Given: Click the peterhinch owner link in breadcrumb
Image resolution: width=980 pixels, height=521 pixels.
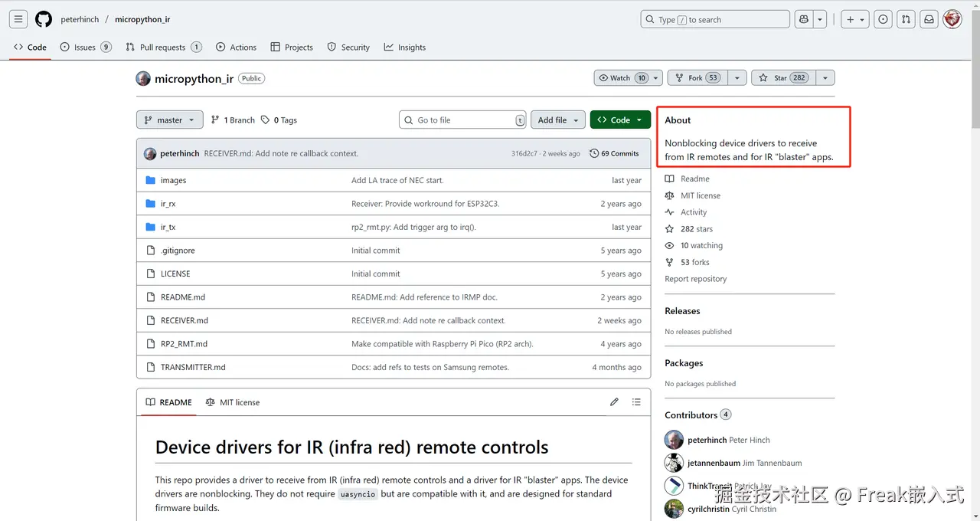Looking at the screenshot, I should point(80,19).
